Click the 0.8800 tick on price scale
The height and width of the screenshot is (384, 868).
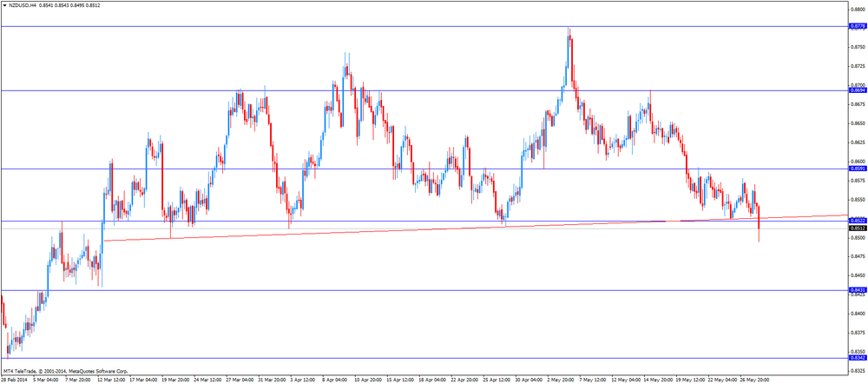point(858,9)
